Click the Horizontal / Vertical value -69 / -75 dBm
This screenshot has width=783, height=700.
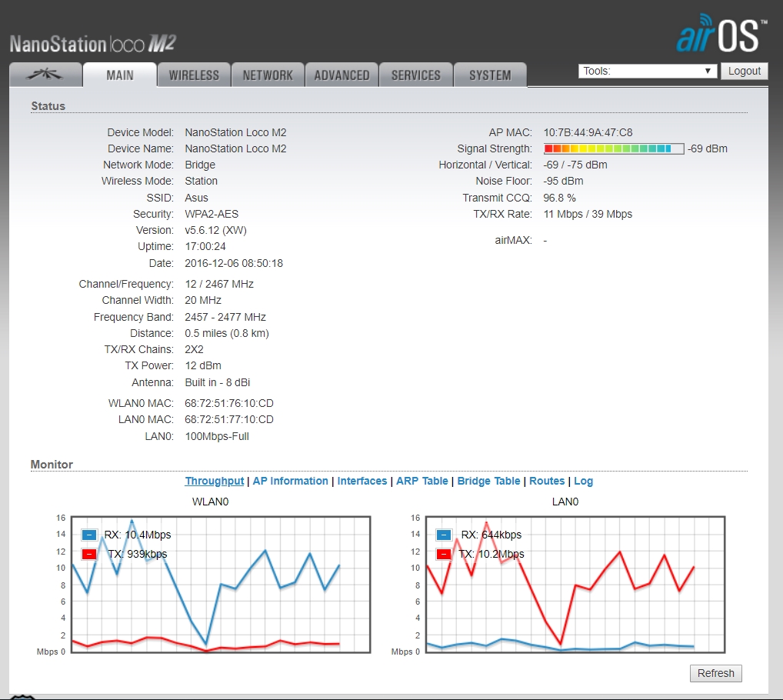pyautogui.click(x=575, y=165)
